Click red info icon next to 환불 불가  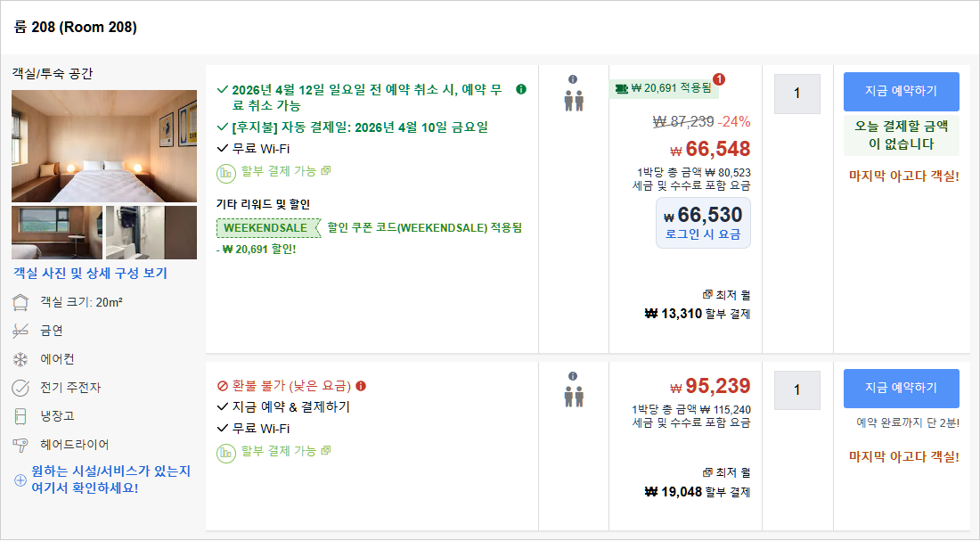[361, 386]
